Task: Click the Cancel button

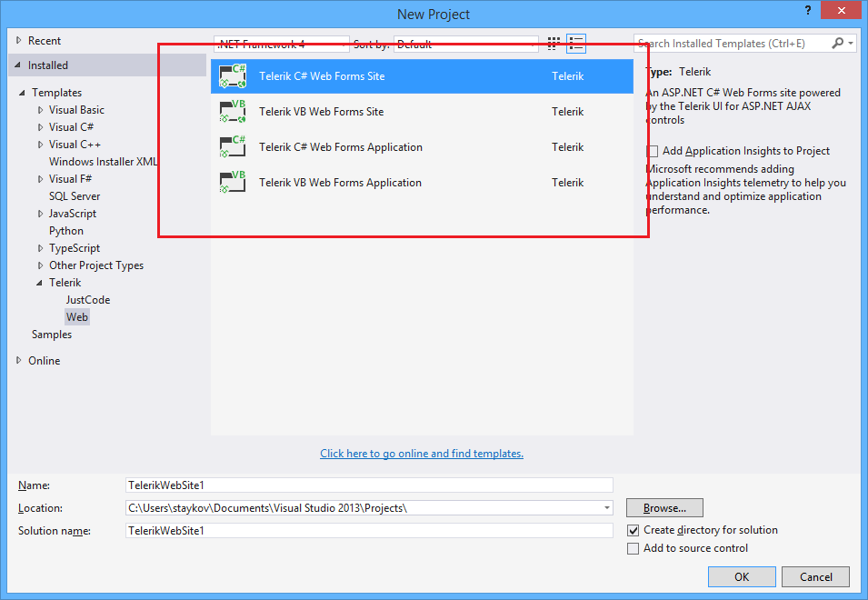Action: tap(816, 576)
